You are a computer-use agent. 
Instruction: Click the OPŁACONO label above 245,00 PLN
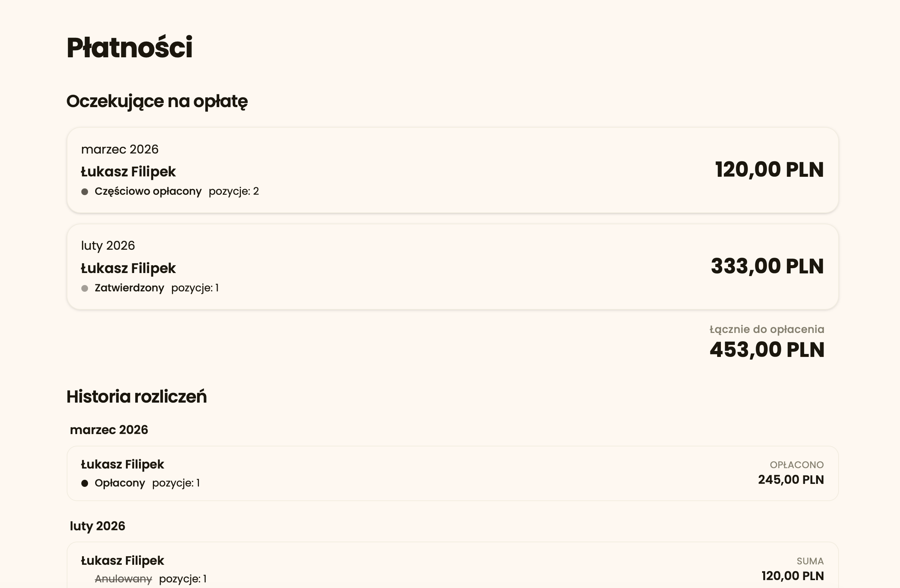tap(796, 465)
